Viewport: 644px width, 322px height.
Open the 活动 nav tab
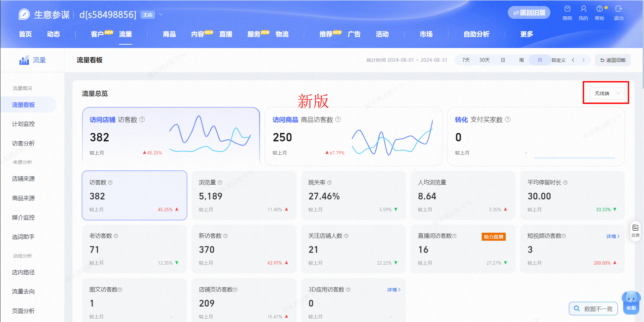(382, 34)
